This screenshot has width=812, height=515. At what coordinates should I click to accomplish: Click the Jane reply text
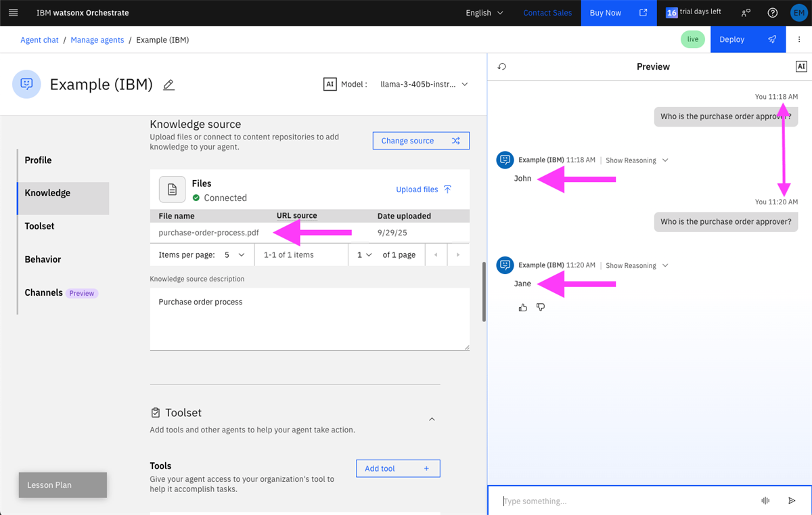click(x=522, y=284)
